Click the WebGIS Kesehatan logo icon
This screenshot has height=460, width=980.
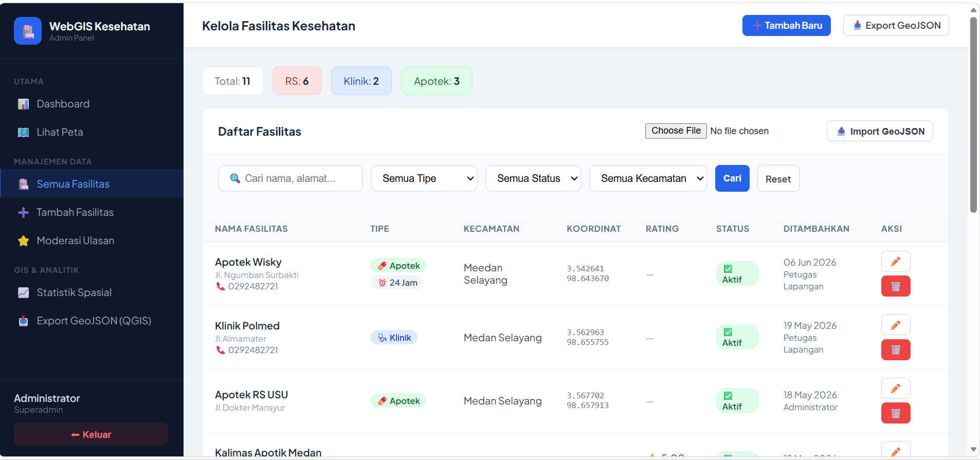(x=28, y=31)
